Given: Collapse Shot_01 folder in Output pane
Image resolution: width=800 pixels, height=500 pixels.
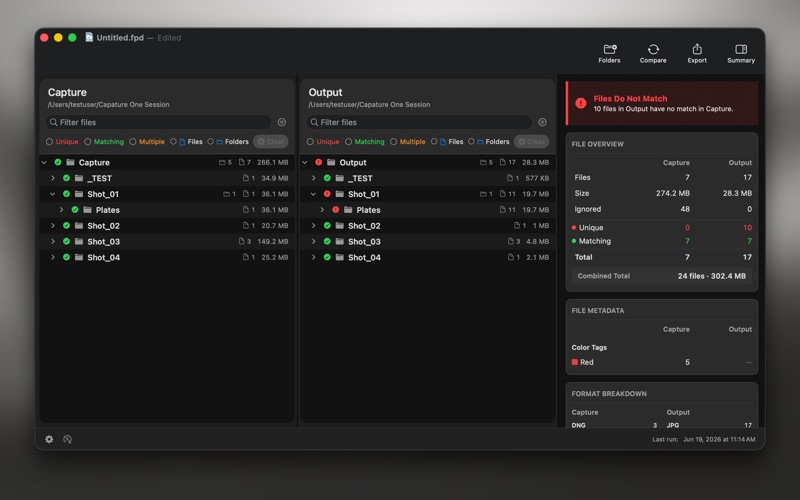Looking at the screenshot, I should [x=313, y=194].
